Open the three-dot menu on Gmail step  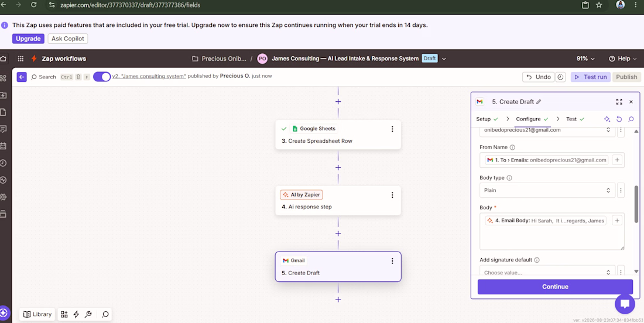(x=392, y=261)
